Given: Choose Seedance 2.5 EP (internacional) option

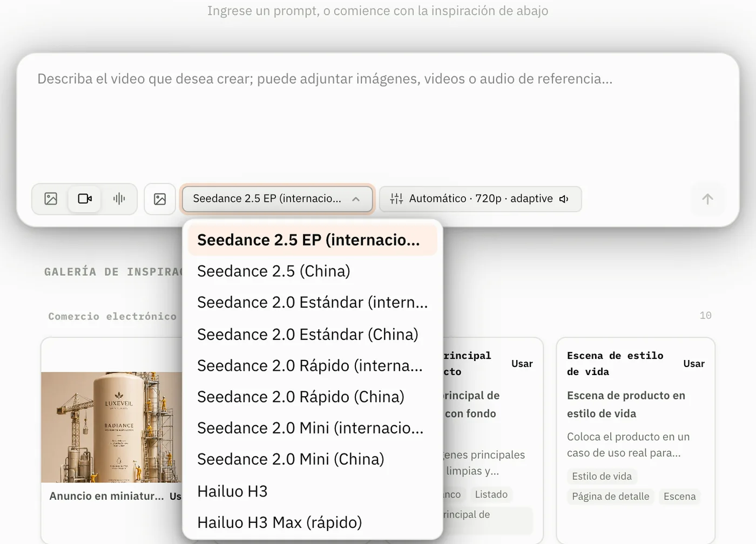Looking at the screenshot, I should [312, 240].
